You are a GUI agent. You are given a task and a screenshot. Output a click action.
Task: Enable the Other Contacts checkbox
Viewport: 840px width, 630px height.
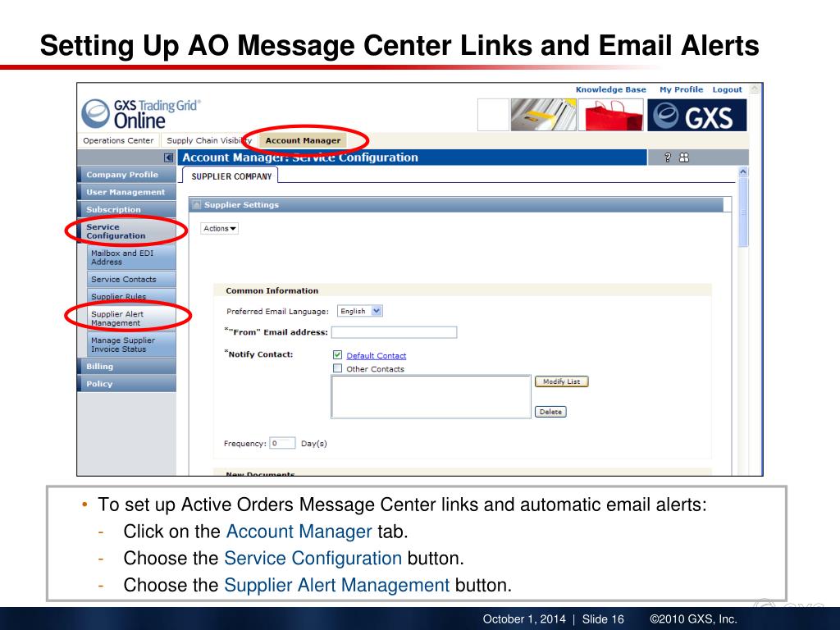pos(337,368)
